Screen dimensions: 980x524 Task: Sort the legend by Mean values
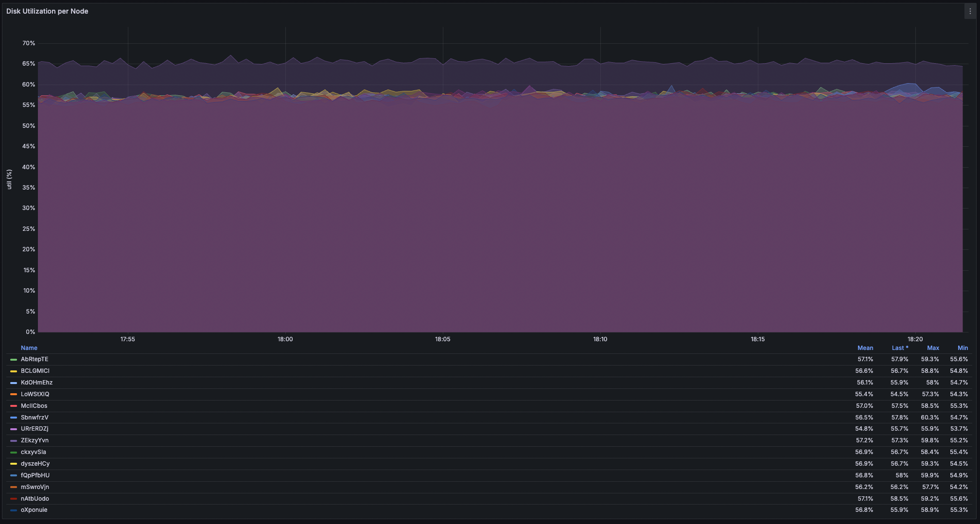[865, 348]
